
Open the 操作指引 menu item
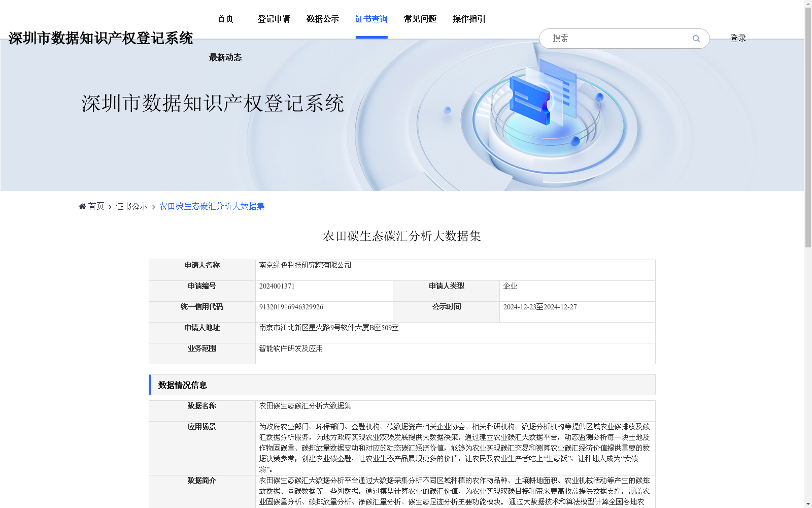click(x=469, y=19)
